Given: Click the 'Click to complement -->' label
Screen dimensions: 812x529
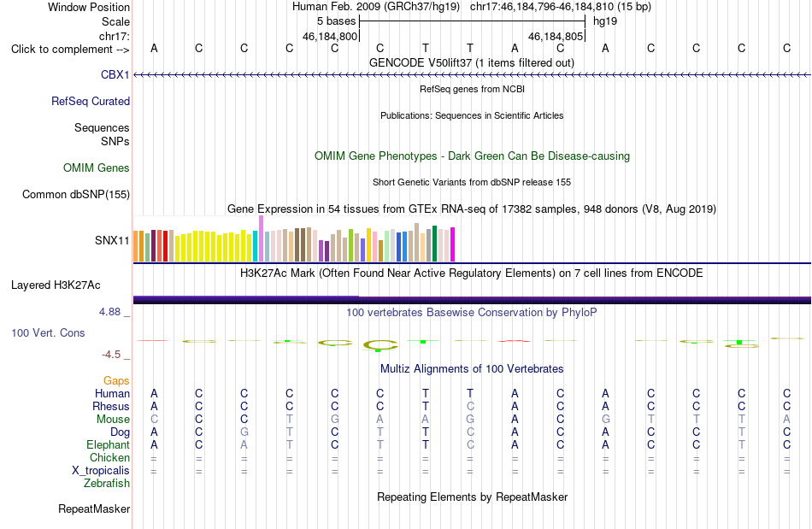Looking at the screenshot, I should 70,50.
